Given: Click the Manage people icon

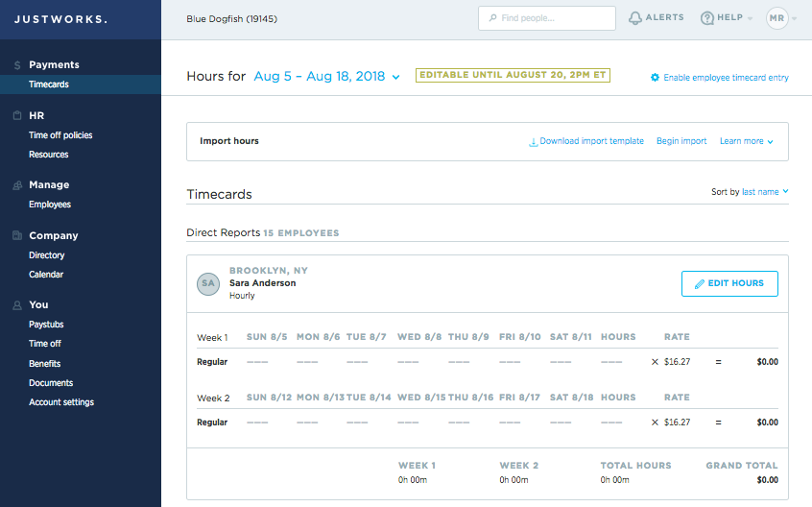Looking at the screenshot, I should 17,185.
